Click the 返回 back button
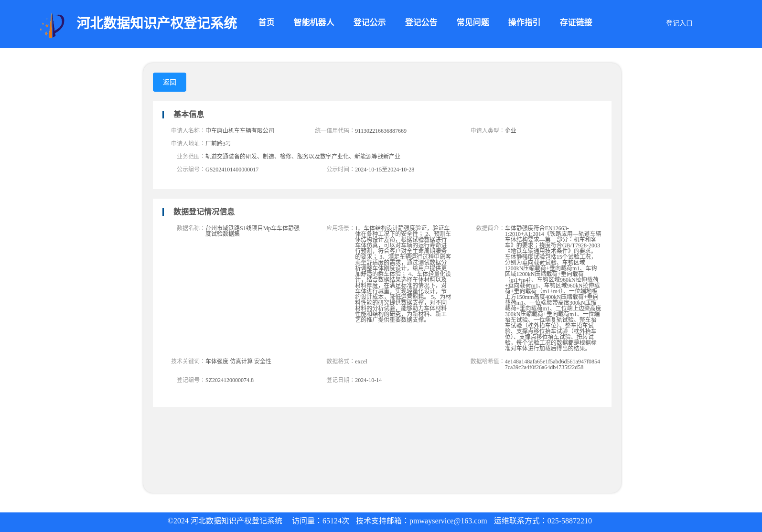Image resolution: width=762 pixels, height=532 pixels. (x=170, y=82)
